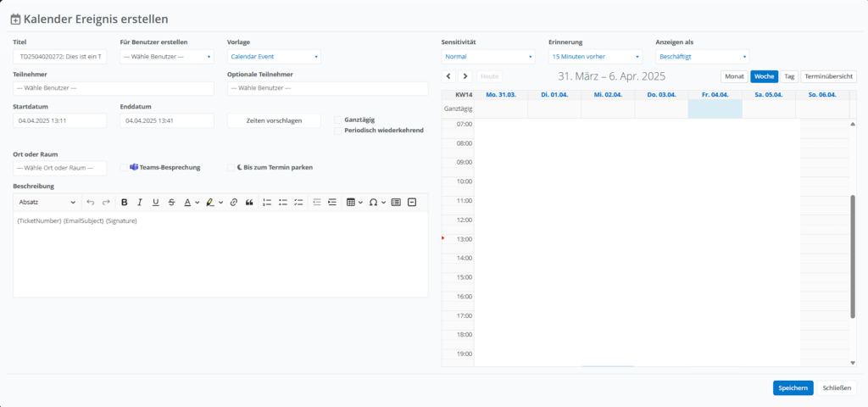Expand the Erinnerung dropdown

coord(595,57)
